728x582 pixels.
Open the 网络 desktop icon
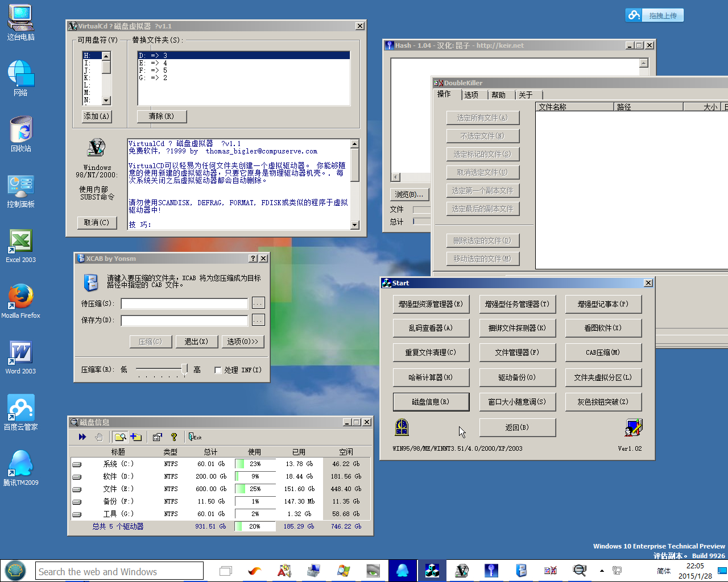click(21, 78)
